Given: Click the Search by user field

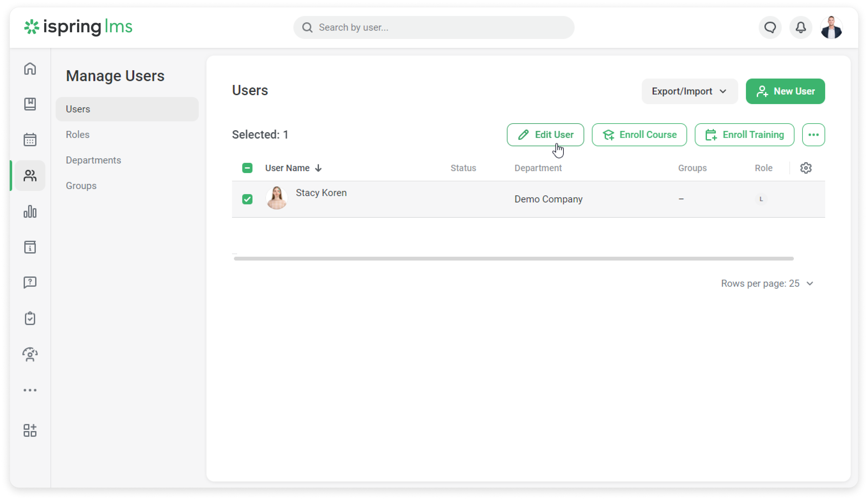Looking at the screenshot, I should 434,27.
